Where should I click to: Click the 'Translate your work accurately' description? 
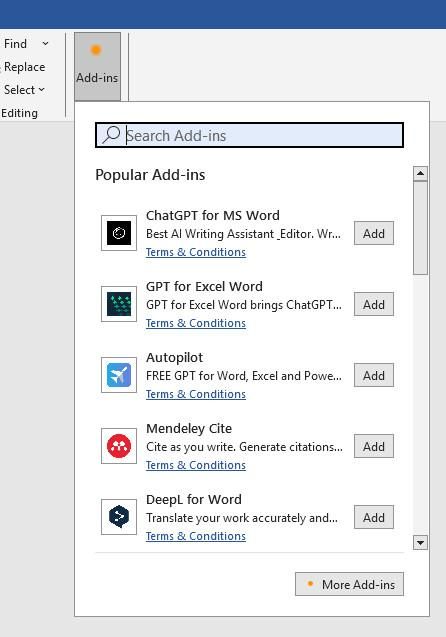(x=242, y=518)
